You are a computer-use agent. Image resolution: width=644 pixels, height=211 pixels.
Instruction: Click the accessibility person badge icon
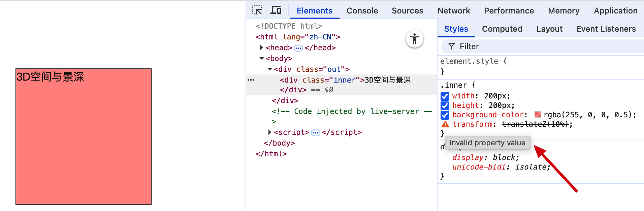pos(414,39)
